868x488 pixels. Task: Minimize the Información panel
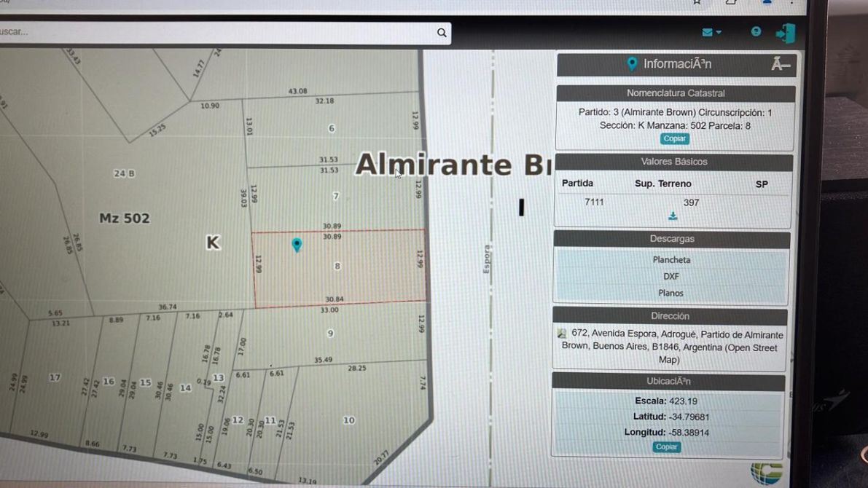[x=780, y=65]
